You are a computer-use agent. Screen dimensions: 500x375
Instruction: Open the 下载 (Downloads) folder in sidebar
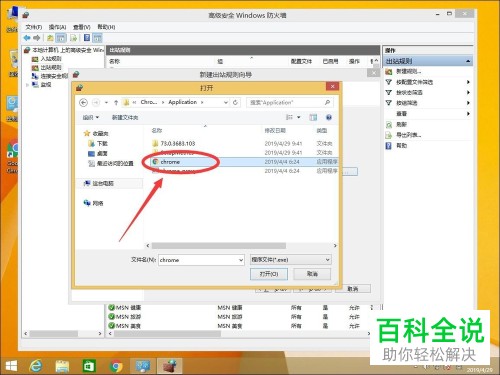(x=98, y=143)
